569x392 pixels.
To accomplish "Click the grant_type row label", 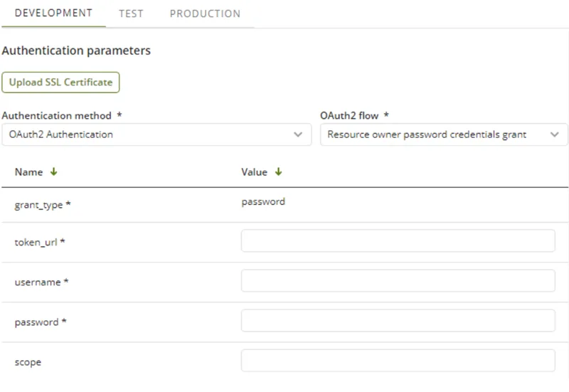I will [43, 205].
